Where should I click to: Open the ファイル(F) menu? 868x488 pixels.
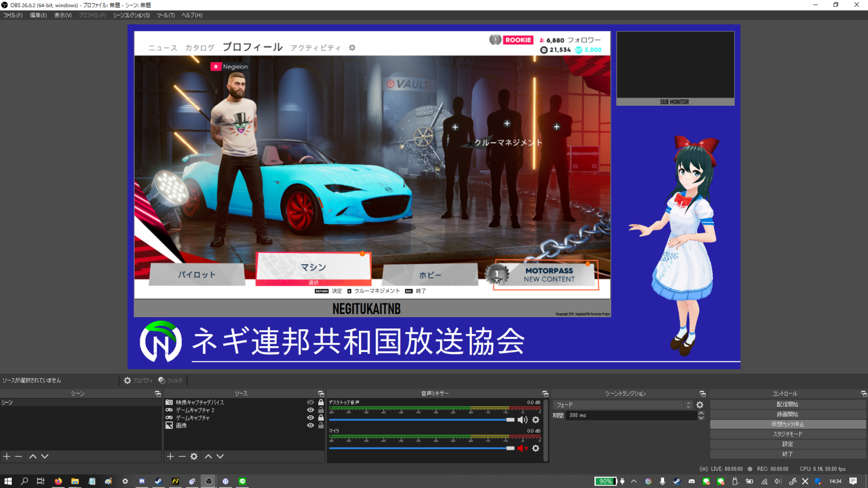pyautogui.click(x=13, y=15)
